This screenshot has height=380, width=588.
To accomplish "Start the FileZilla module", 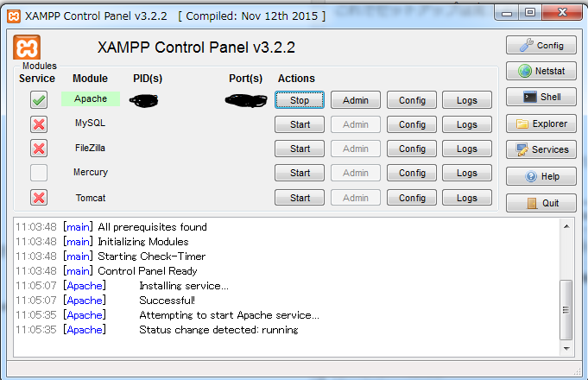I will (x=300, y=149).
